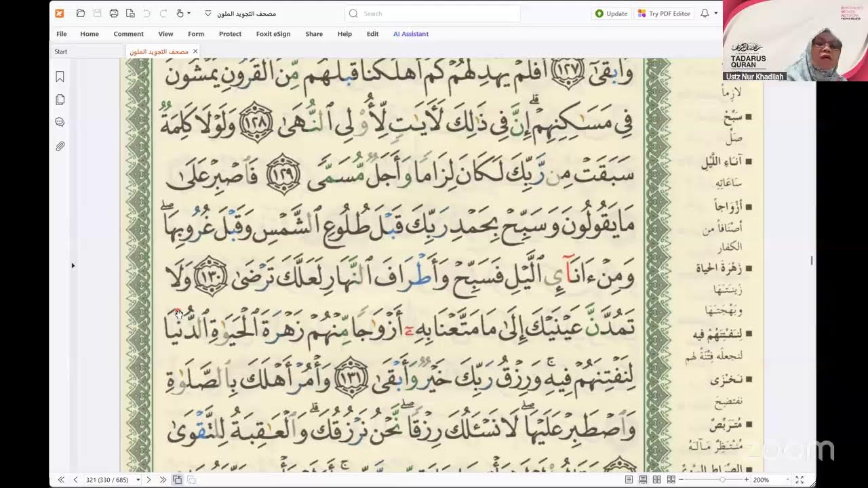The height and width of the screenshot is (488, 868).
Task: Select continuous page view mode
Action: click(643, 479)
